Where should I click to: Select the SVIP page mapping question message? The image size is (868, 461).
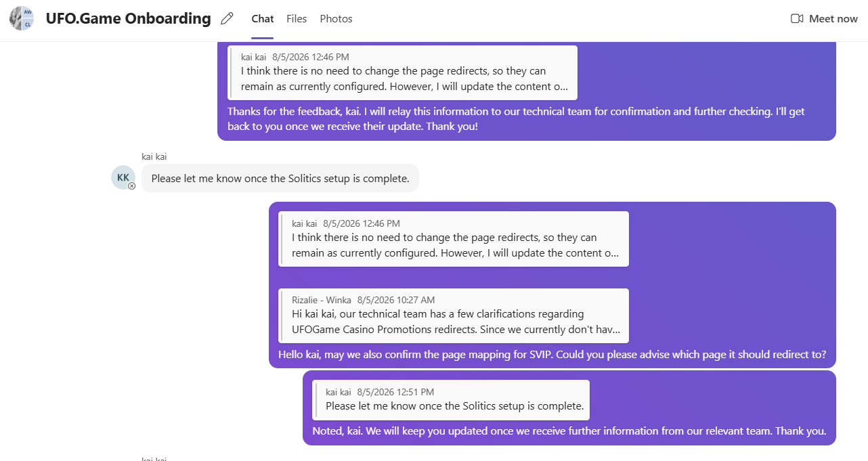[x=552, y=355]
